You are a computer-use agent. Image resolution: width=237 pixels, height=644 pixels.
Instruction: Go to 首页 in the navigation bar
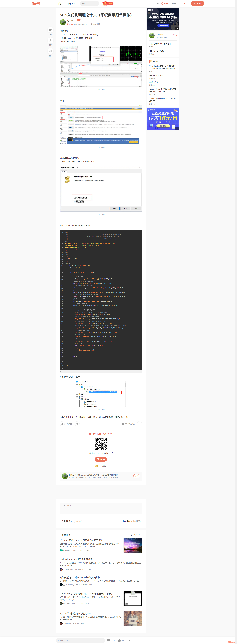(x=60, y=3)
